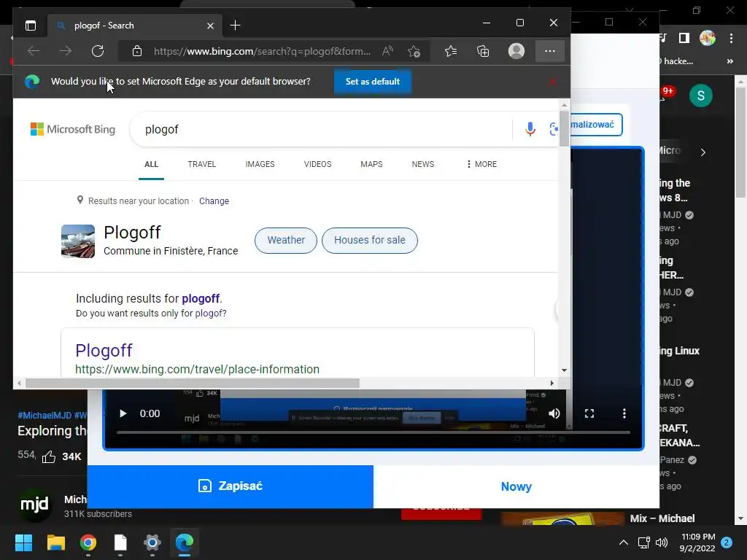The height and width of the screenshot is (560, 747).
Task: Follow the bold plogoff suggestion link
Action: pos(201,298)
